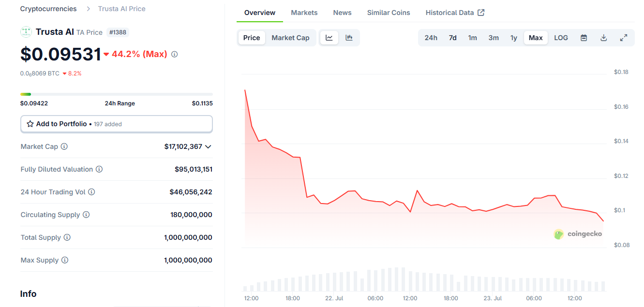Click the CoinGecko watermark on the chart
Screen dimensions: 644x307
578,234
